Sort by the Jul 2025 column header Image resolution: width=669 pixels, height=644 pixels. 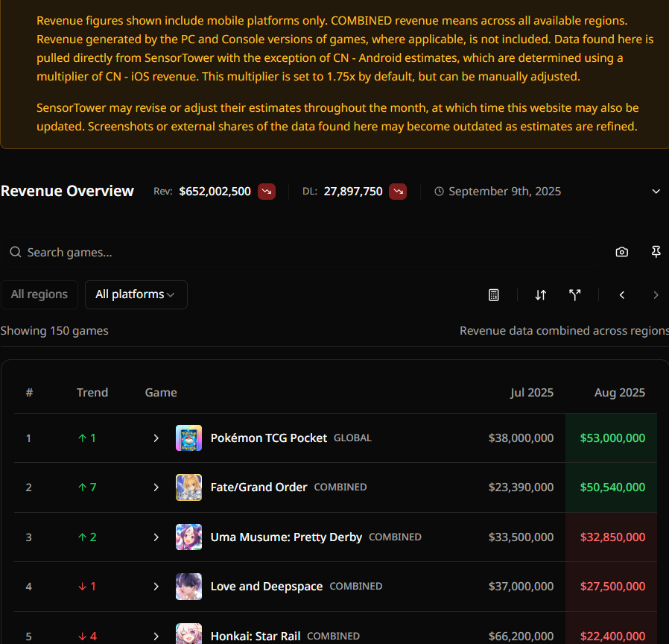coord(532,393)
